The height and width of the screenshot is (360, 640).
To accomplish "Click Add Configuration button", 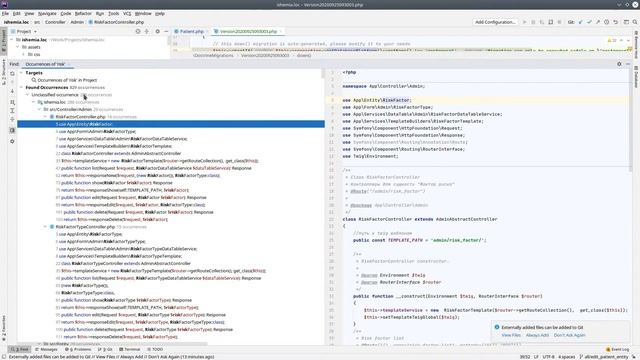I will point(495,22).
